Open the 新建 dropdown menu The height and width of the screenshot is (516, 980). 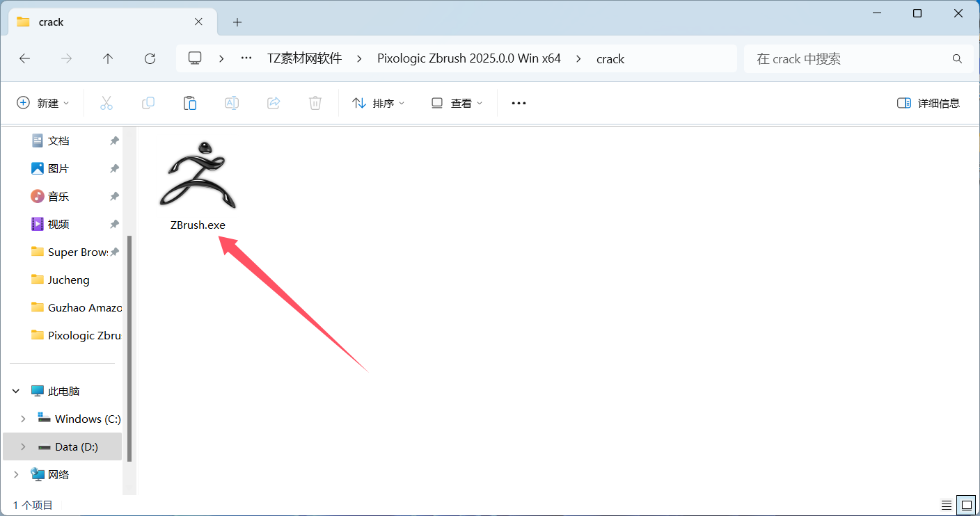pyautogui.click(x=43, y=103)
